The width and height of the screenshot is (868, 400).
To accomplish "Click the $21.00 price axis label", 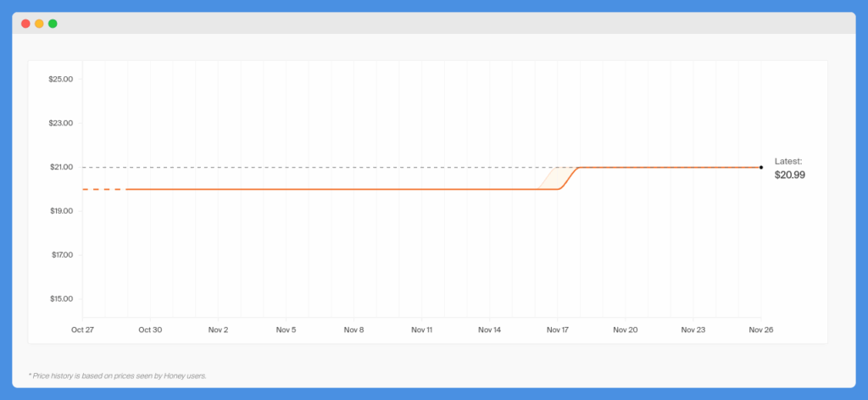I will coord(61,167).
